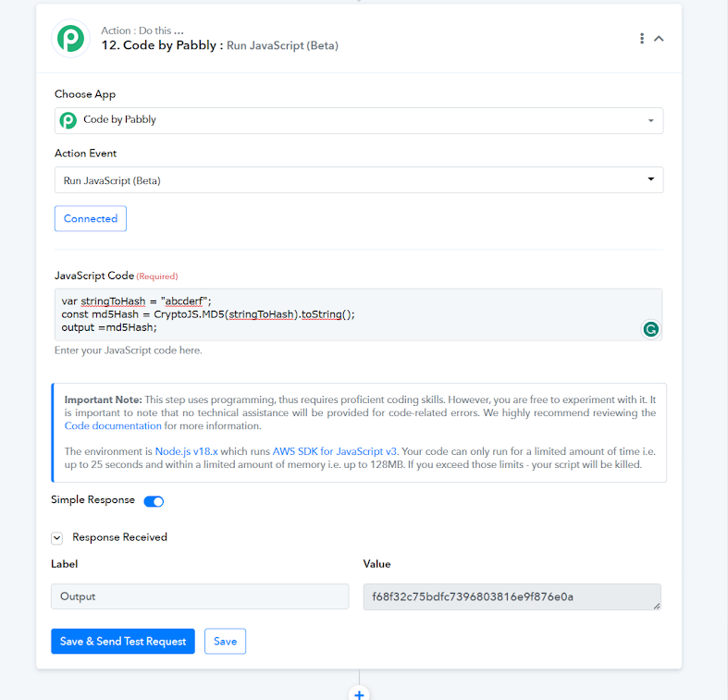Click the Output label field
728x700 pixels.
(200, 596)
